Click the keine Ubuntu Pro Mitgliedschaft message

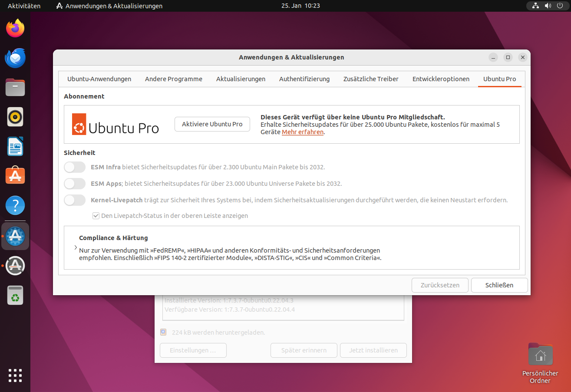353,117
